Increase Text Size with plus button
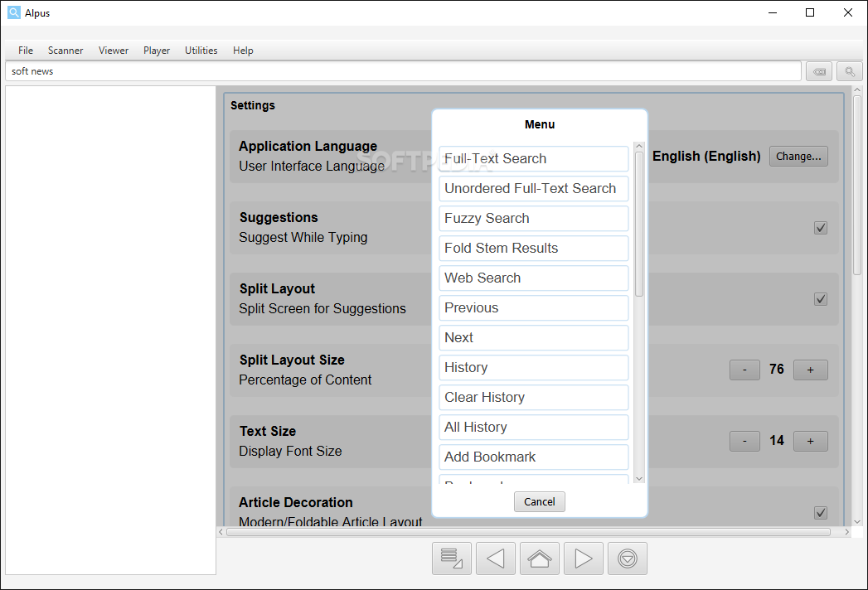The height and width of the screenshot is (590, 868). coord(811,441)
